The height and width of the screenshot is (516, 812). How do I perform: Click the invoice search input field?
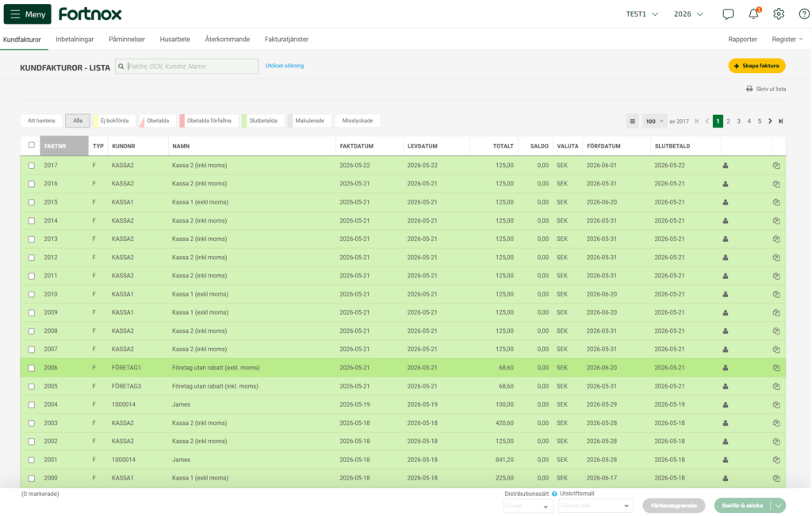186,67
